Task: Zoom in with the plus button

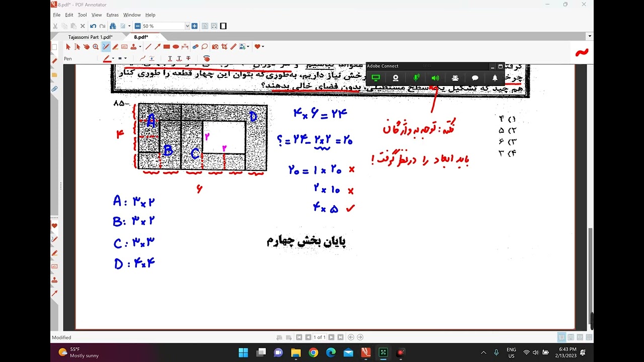Action: pos(194,26)
